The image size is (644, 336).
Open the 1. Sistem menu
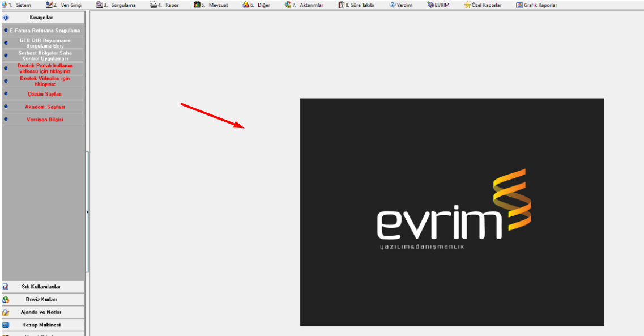pyautogui.click(x=17, y=5)
